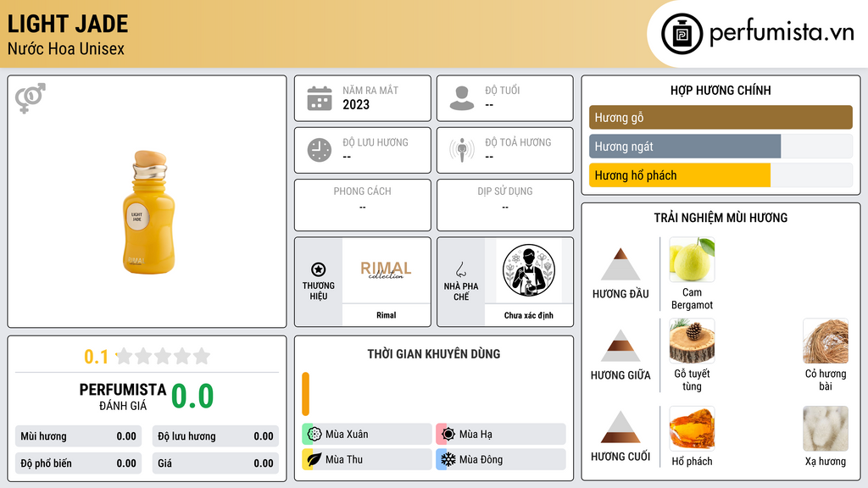Open the Xạ hương musk note image
The width and height of the screenshot is (868, 488).
point(826,428)
